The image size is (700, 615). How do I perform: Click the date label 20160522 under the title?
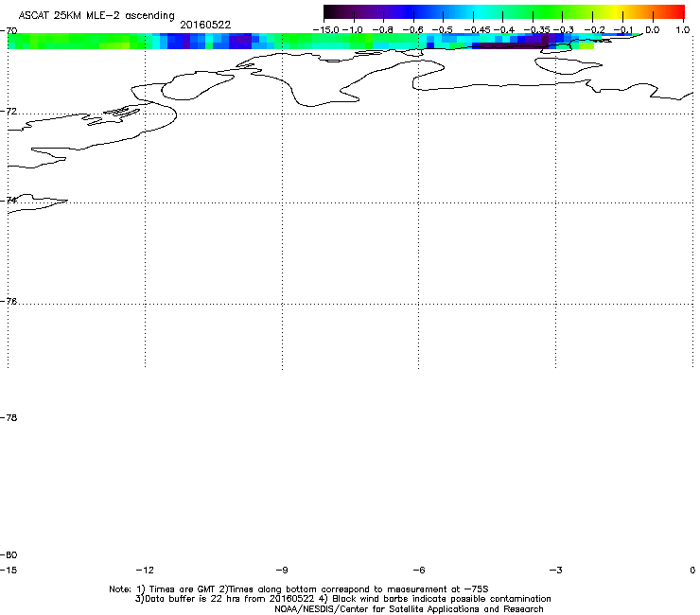pyautogui.click(x=205, y=25)
